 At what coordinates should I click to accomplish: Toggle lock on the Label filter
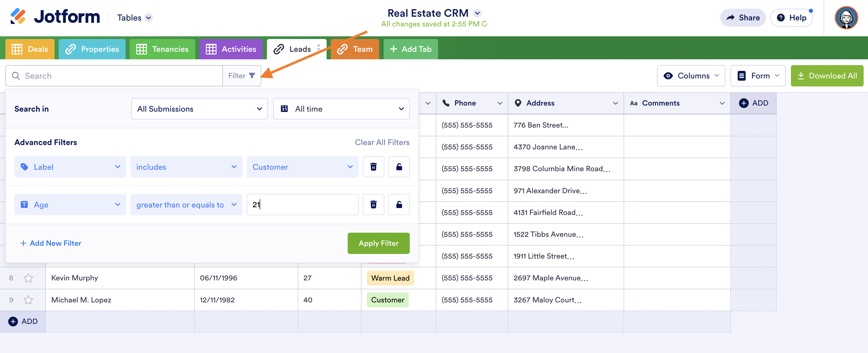[399, 167]
